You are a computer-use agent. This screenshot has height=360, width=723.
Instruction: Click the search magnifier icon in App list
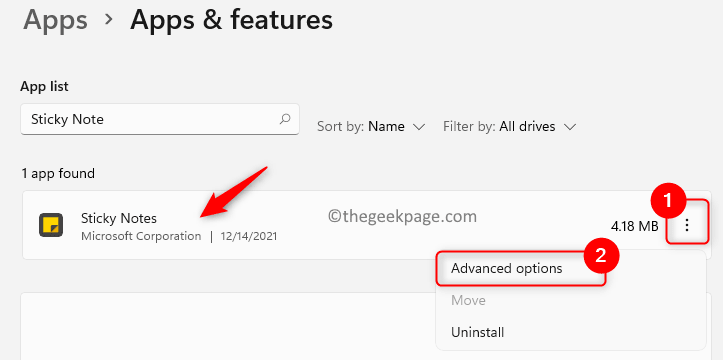(x=285, y=119)
